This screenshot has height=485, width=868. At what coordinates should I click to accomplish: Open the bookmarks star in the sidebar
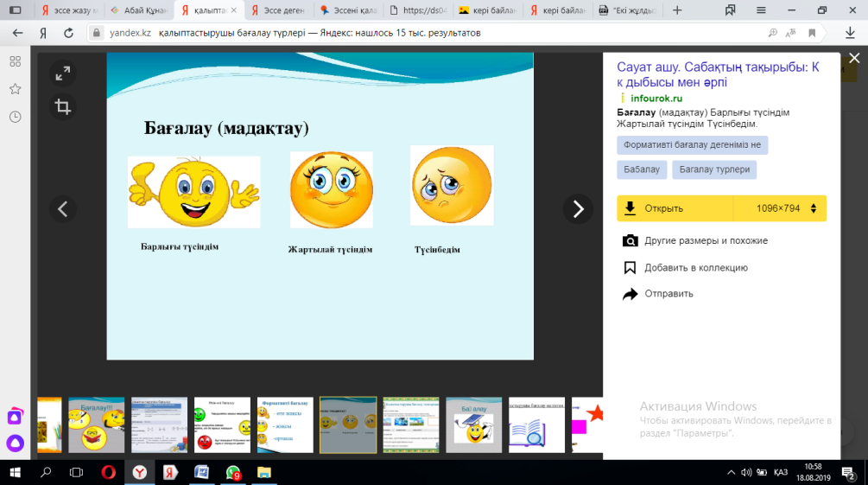pyautogui.click(x=15, y=89)
